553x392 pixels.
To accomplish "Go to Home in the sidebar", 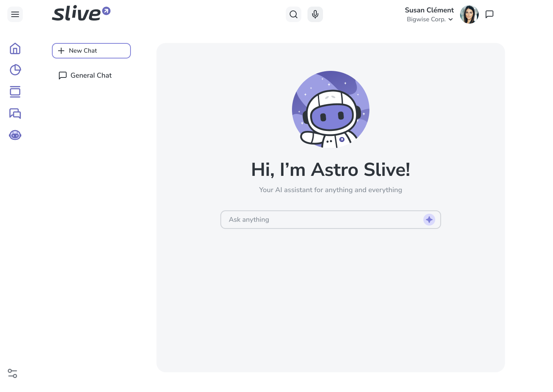I will 15,48.
